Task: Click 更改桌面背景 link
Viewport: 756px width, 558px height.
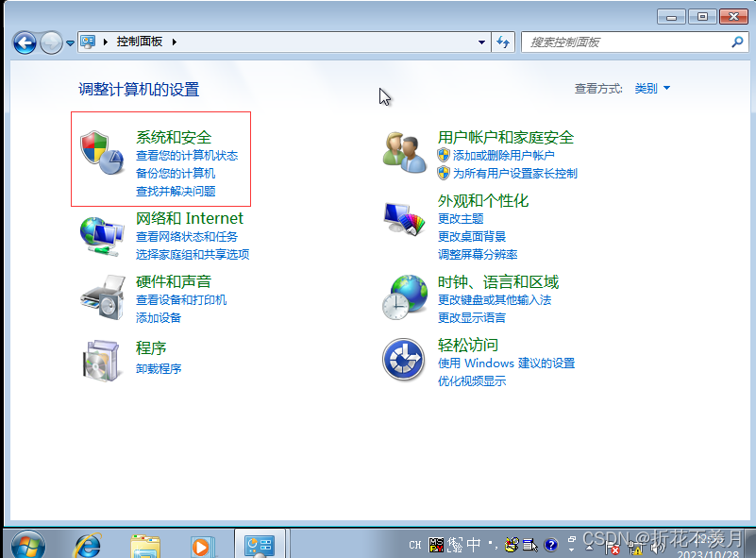Action: [x=472, y=236]
